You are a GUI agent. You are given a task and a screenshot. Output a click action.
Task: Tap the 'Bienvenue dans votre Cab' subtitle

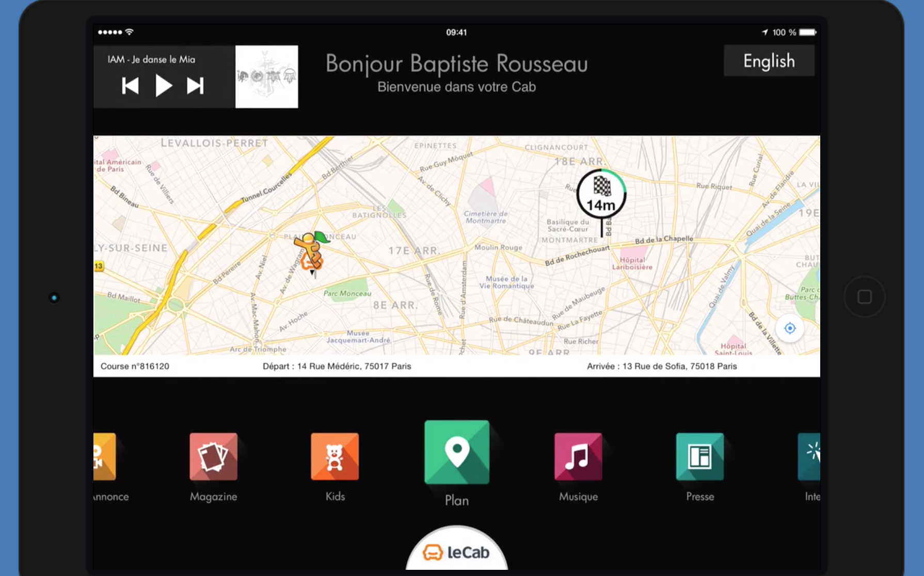(457, 87)
